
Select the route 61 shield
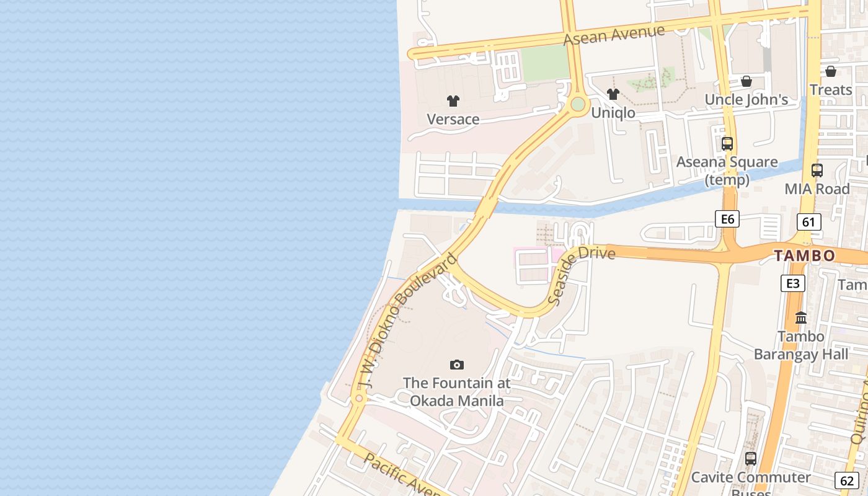808,222
